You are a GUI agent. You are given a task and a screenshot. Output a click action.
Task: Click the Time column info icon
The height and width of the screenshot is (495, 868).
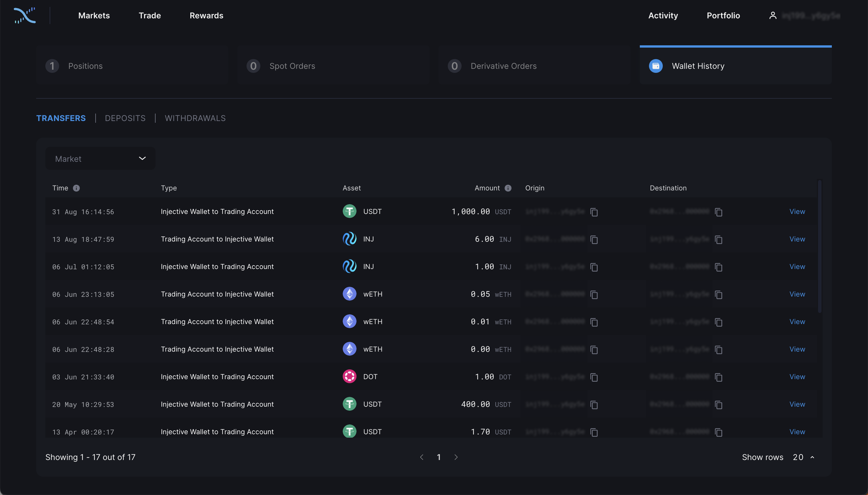pyautogui.click(x=76, y=188)
